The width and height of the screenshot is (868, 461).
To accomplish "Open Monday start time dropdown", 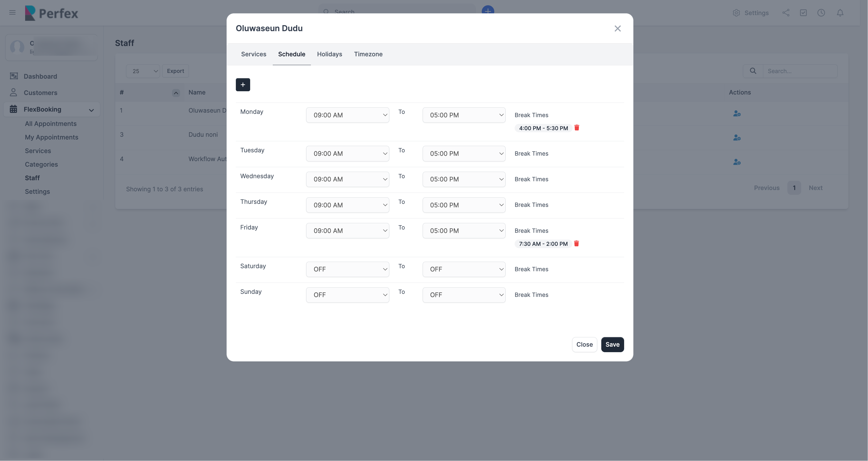I will tap(347, 115).
